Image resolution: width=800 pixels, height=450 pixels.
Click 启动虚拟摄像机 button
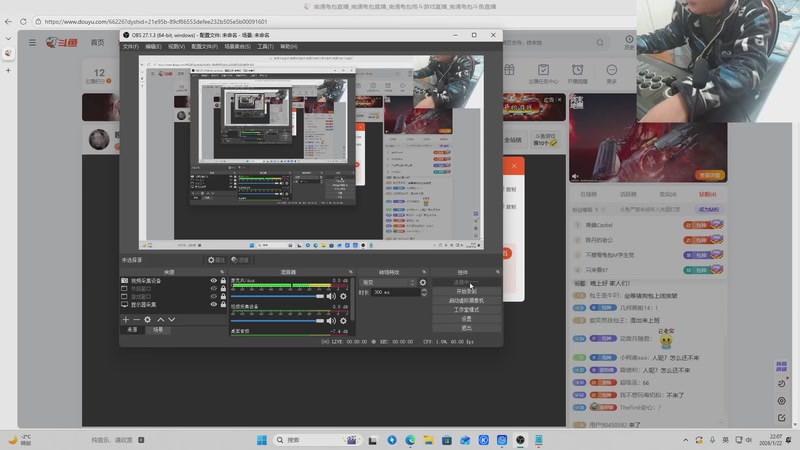pyautogui.click(x=466, y=301)
